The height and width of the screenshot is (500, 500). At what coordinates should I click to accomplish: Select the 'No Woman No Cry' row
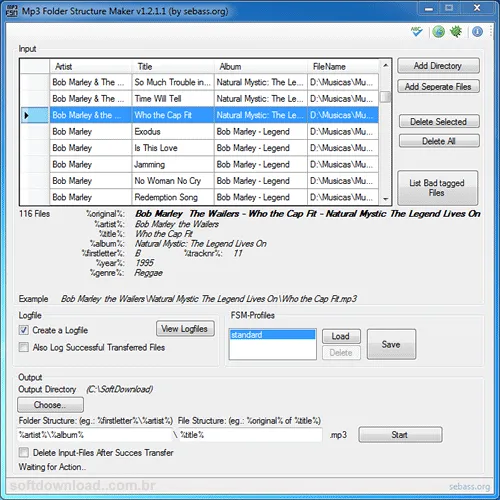tap(199, 181)
